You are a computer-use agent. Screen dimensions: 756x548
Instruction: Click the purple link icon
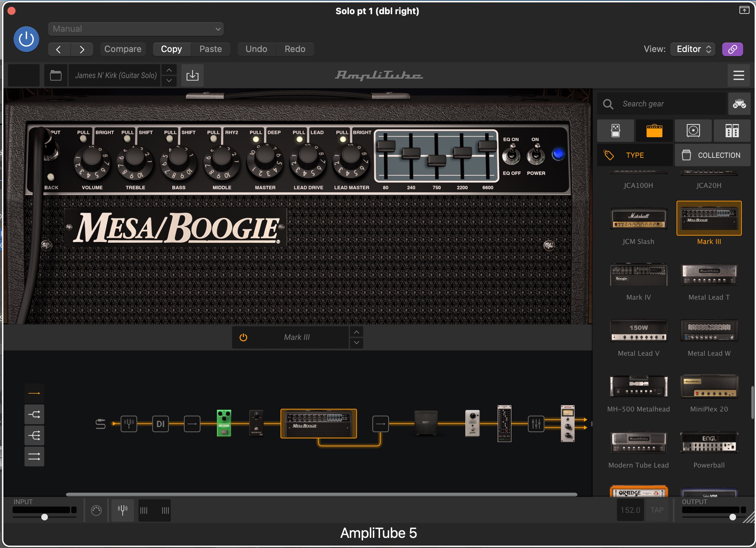pos(732,49)
